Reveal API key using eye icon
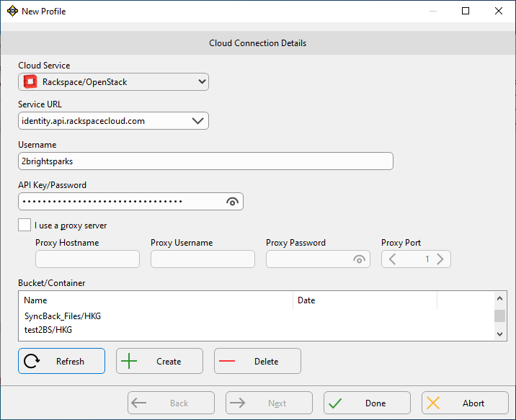This screenshot has width=516, height=420. coord(232,202)
